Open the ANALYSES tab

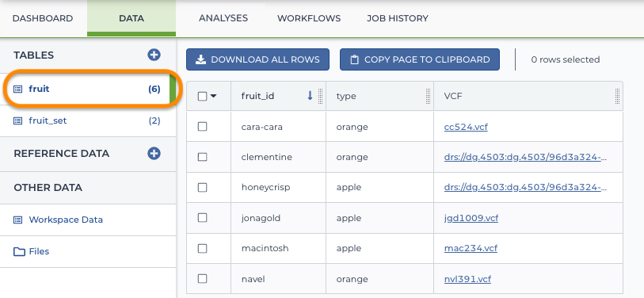[223, 18]
